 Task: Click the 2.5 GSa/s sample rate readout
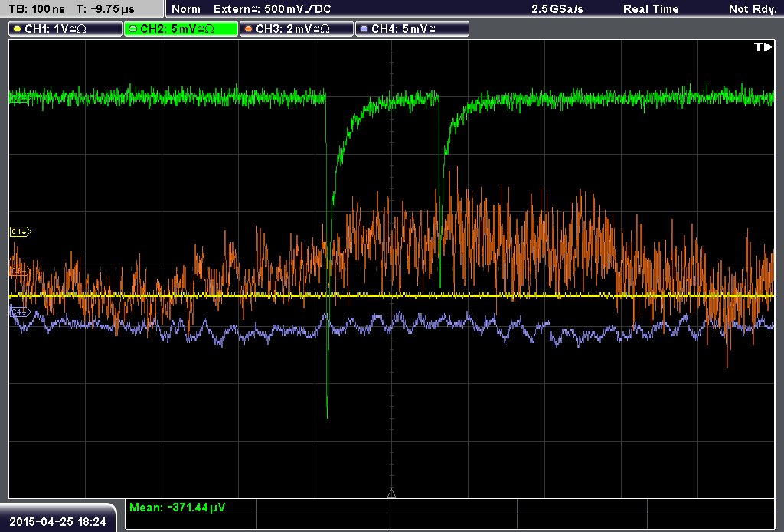click(557, 9)
